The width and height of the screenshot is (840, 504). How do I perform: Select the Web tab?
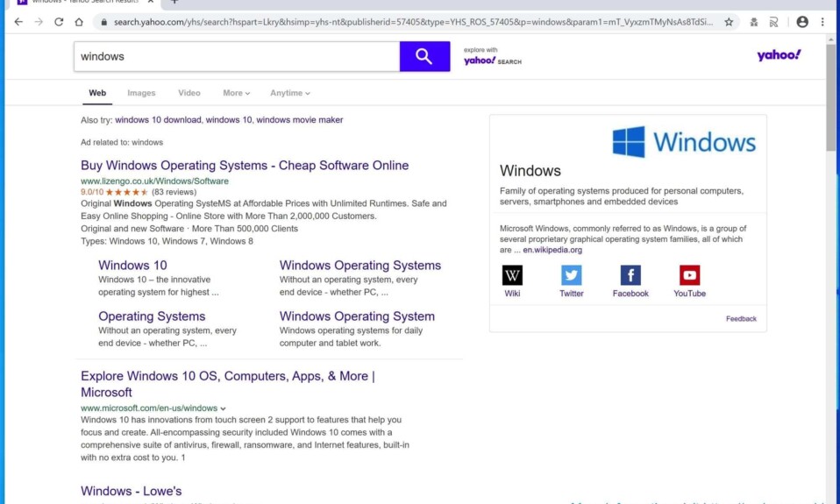[97, 93]
